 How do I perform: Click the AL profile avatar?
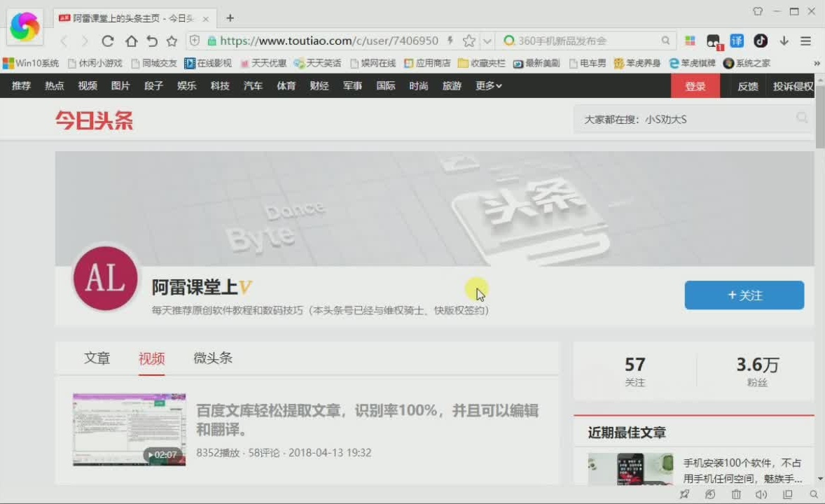pos(106,279)
